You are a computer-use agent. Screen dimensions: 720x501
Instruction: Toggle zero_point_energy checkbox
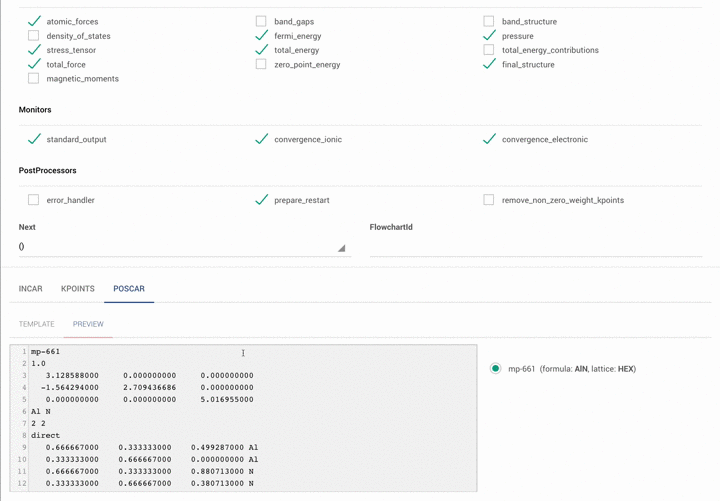pyautogui.click(x=261, y=64)
